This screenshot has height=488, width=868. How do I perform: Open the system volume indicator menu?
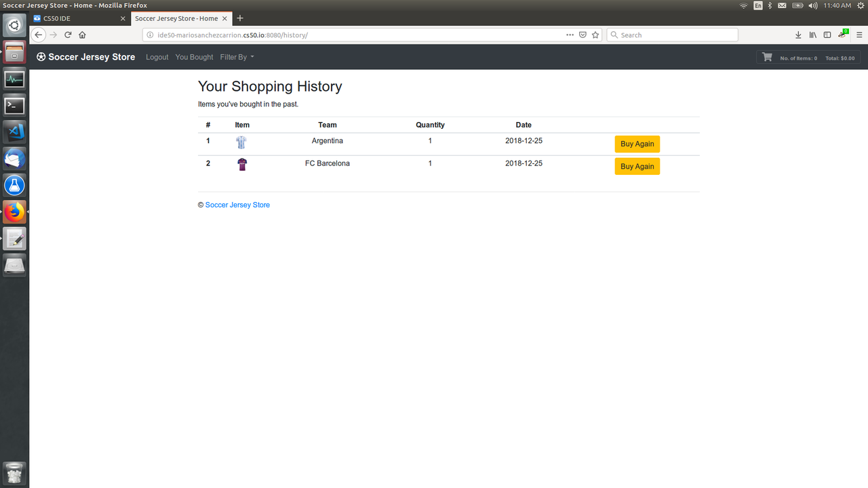tap(812, 5)
